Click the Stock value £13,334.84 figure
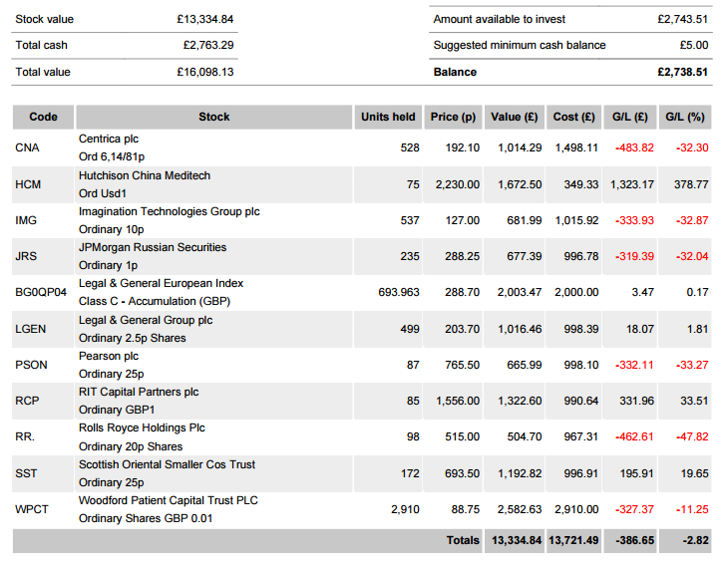This screenshot has height=567, width=728. (x=205, y=19)
